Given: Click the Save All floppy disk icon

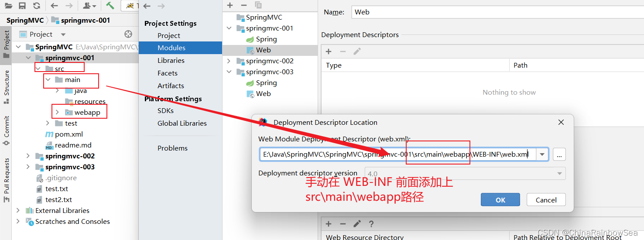Looking at the screenshot, I should pyautogui.click(x=22, y=6).
